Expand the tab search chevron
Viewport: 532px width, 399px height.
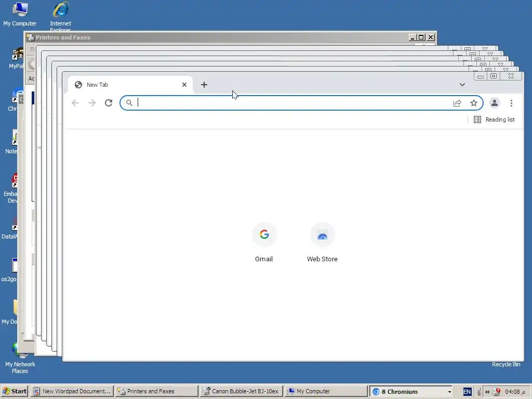[x=462, y=85]
